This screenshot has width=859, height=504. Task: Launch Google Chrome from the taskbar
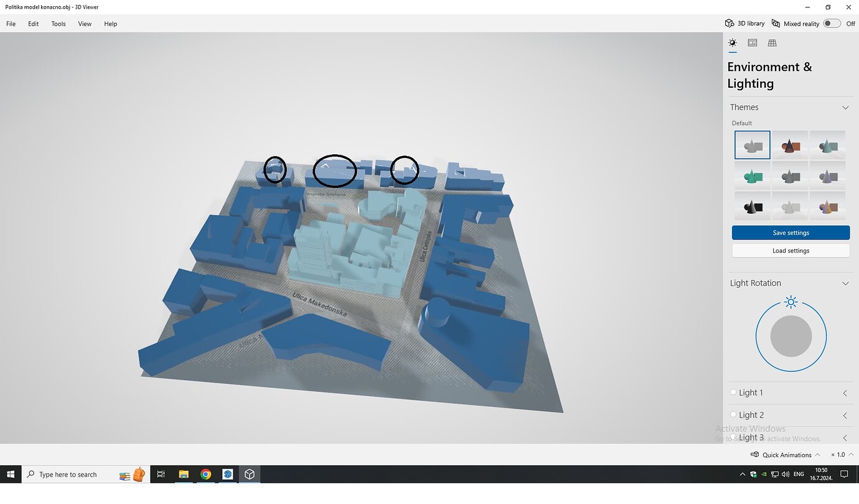pos(205,474)
